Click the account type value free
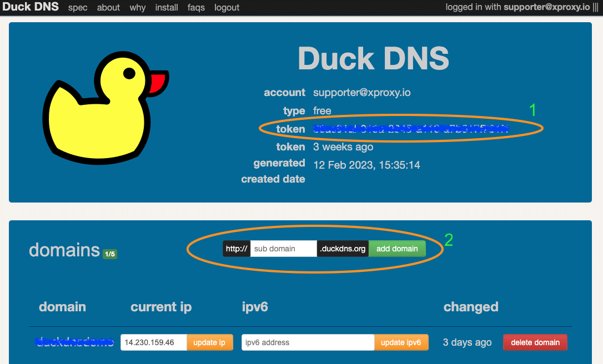The width and height of the screenshot is (603, 364). [322, 111]
